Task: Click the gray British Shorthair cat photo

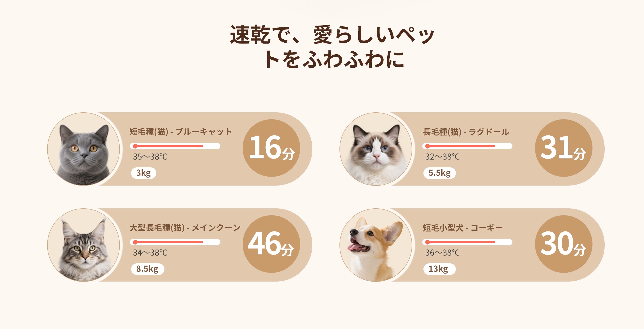Action: (x=83, y=149)
